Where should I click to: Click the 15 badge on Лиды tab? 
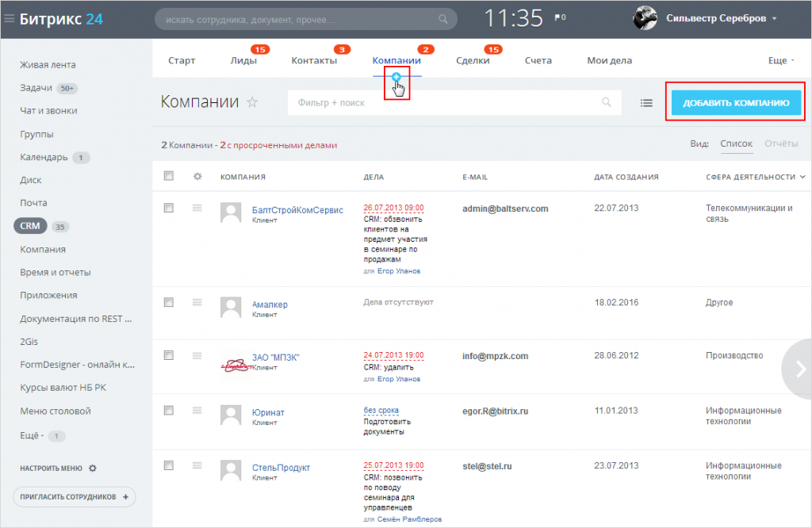pos(260,50)
